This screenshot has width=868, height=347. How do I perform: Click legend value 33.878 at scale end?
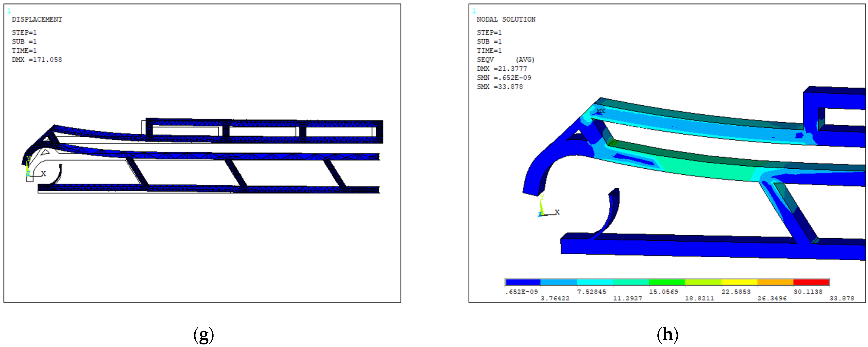(842, 298)
